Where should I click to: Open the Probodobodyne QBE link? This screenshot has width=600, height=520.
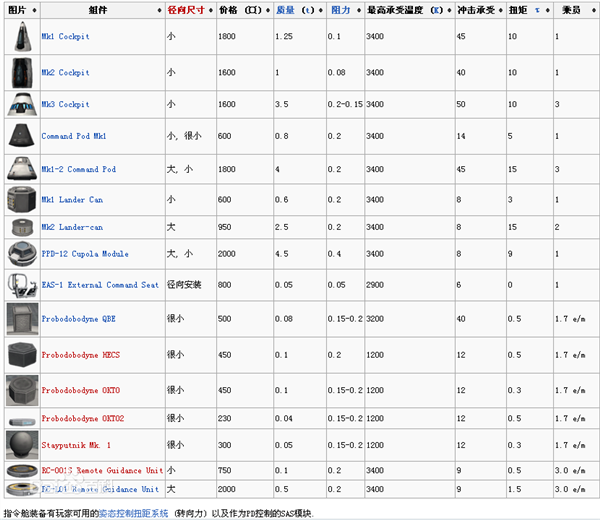(78, 319)
